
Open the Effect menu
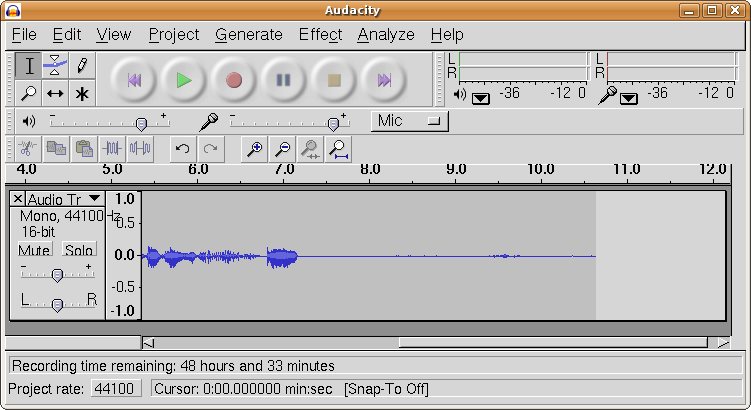point(320,34)
